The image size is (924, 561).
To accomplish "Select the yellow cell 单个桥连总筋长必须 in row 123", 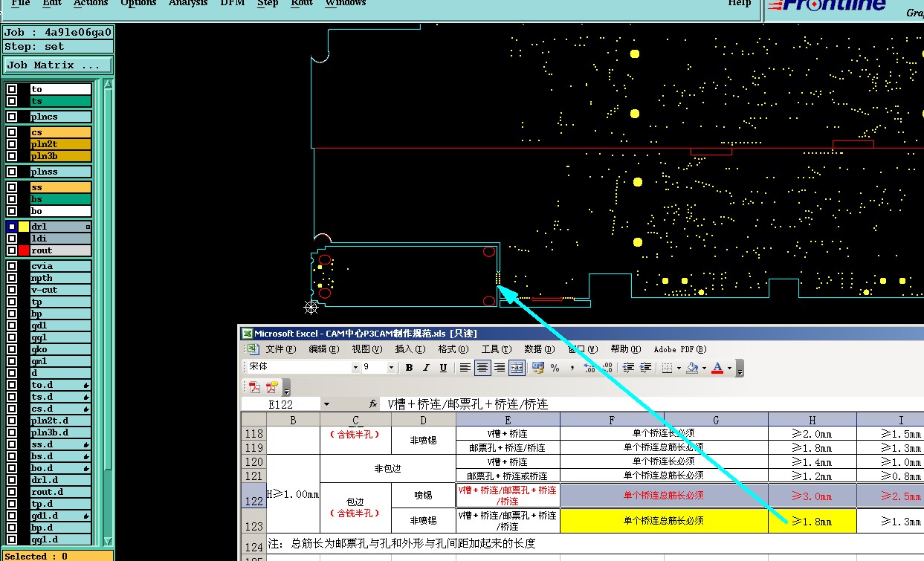I will click(664, 520).
